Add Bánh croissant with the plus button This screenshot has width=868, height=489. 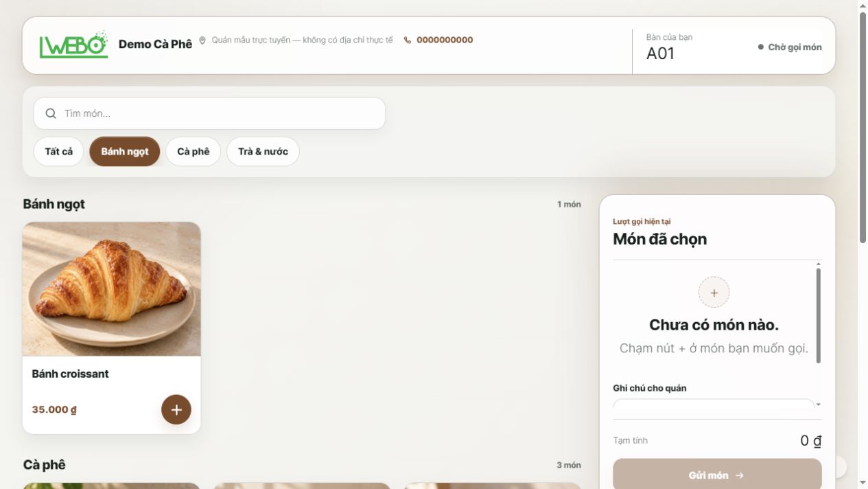[176, 409]
